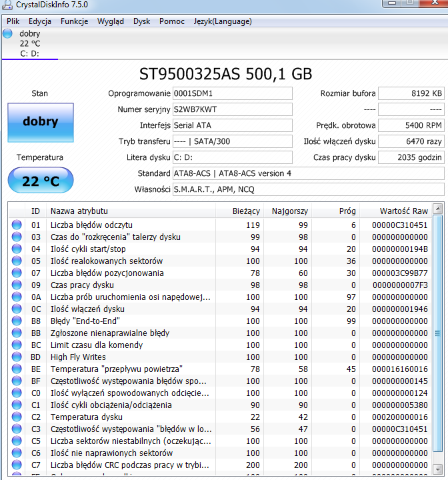Screen dimensions: 448x480
Task: Click the Najgorszy column header
Action: point(288,211)
